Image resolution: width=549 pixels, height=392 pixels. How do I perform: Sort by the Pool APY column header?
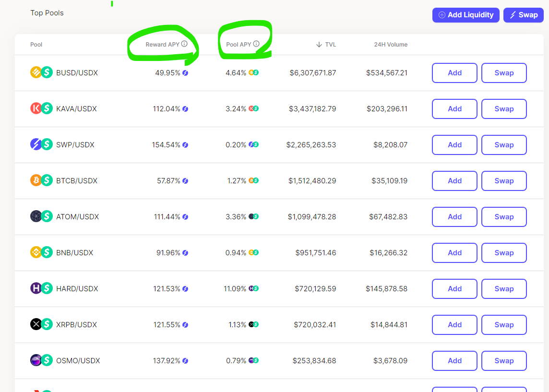(x=239, y=45)
